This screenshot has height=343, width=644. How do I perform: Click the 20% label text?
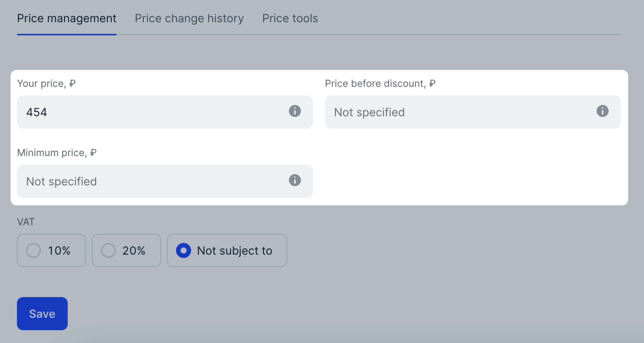coord(134,250)
